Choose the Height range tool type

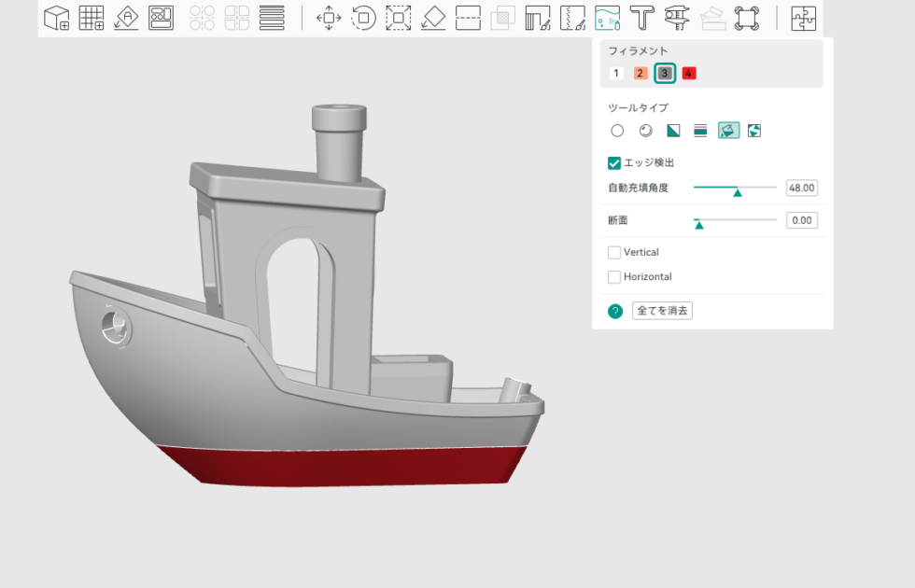[700, 131]
